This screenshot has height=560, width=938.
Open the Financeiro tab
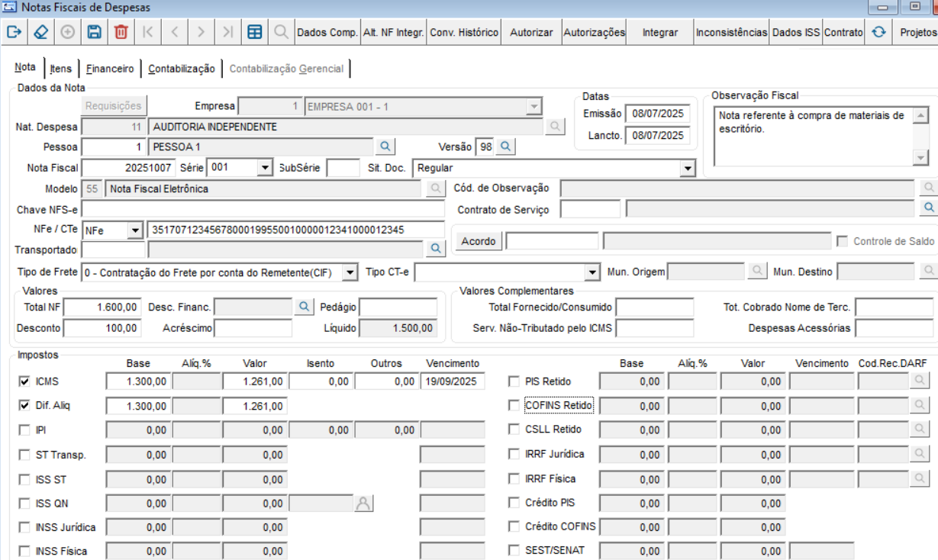(110, 69)
